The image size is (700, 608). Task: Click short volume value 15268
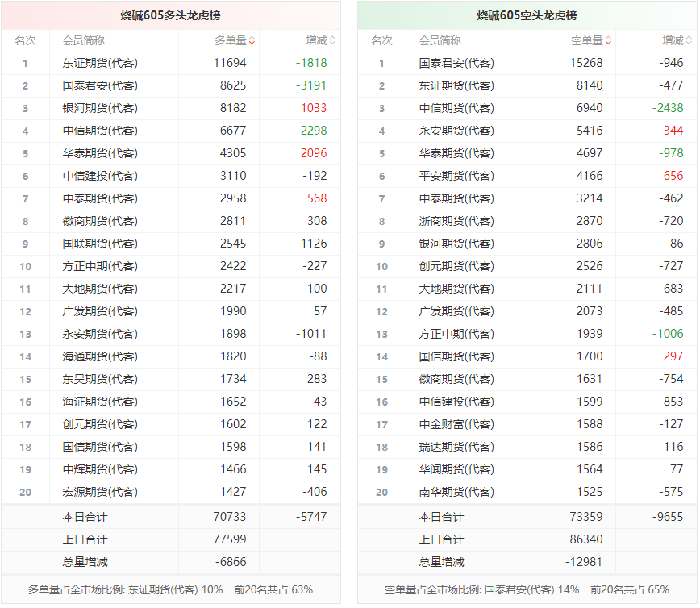(586, 63)
